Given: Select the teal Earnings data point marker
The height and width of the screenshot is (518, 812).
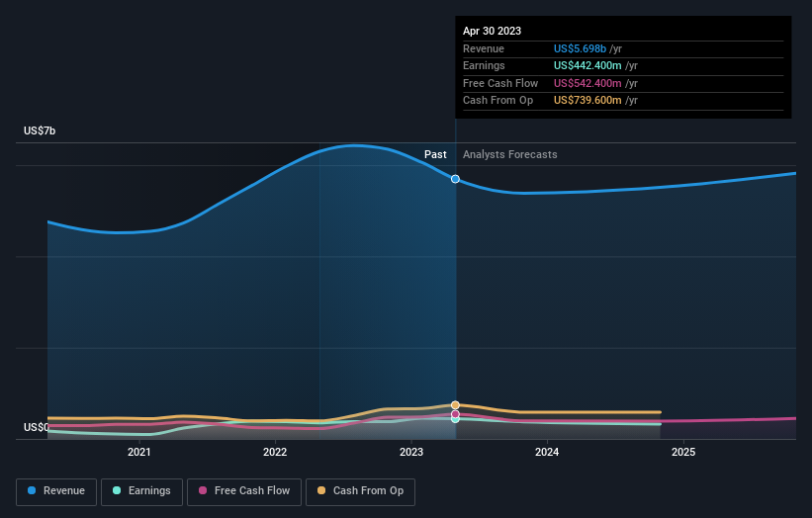Looking at the screenshot, I should (455, 420).
